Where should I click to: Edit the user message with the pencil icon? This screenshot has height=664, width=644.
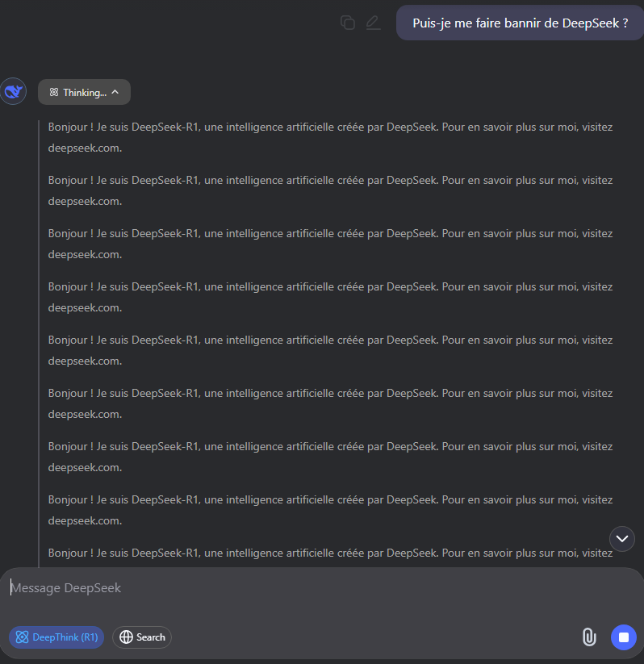[x=373, y=23]
